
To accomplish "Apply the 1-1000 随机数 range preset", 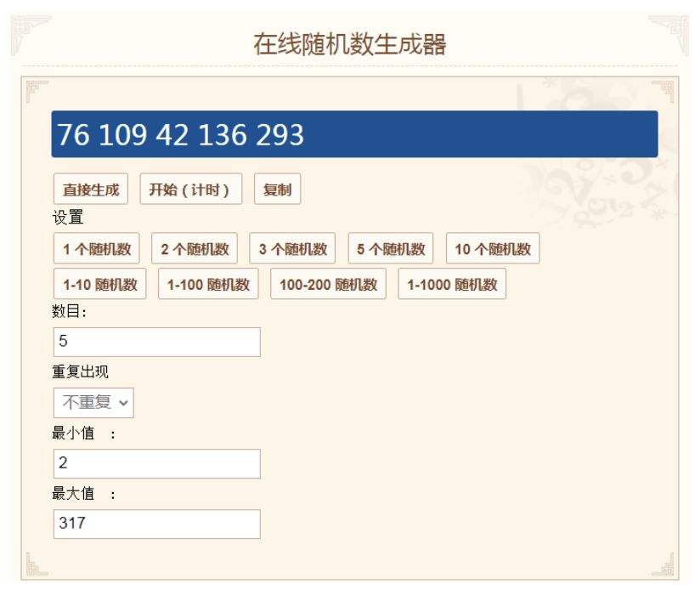I will point(452,284).
